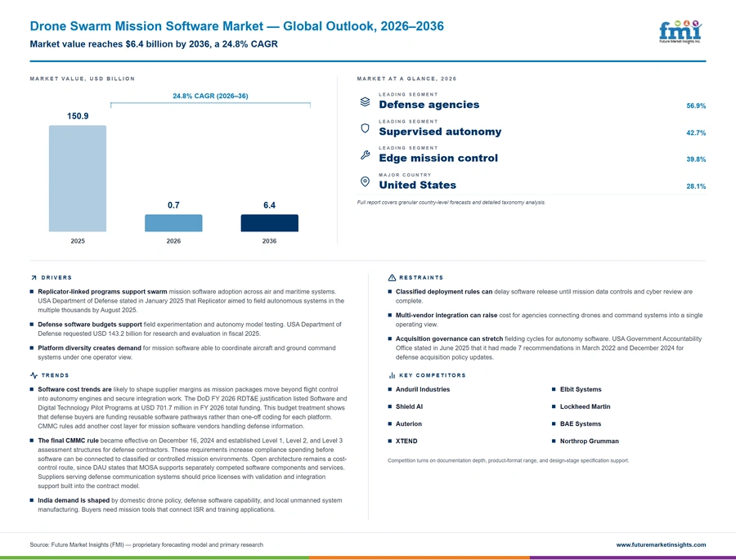Click the 24.8% CAGR (2026–36) label
This screenshot has height=560, width=736.
(x=210, y=96)
